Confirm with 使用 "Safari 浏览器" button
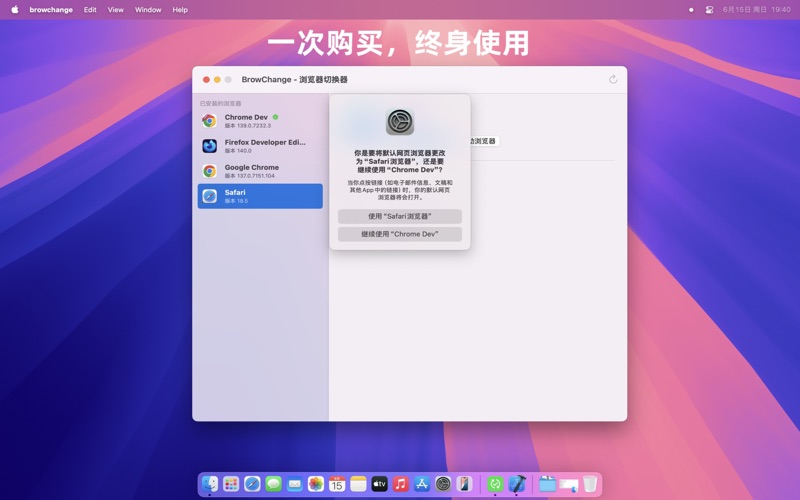800x500 pixels. [400, 216]
